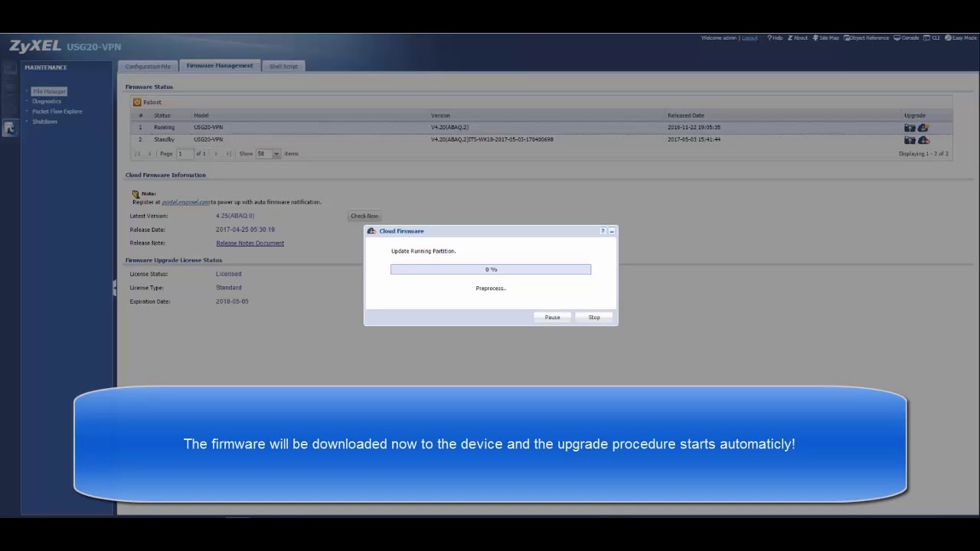Open Diagnostics in Maintenance menu
Viewport: 980px width, 551px height.
point(47,101)
